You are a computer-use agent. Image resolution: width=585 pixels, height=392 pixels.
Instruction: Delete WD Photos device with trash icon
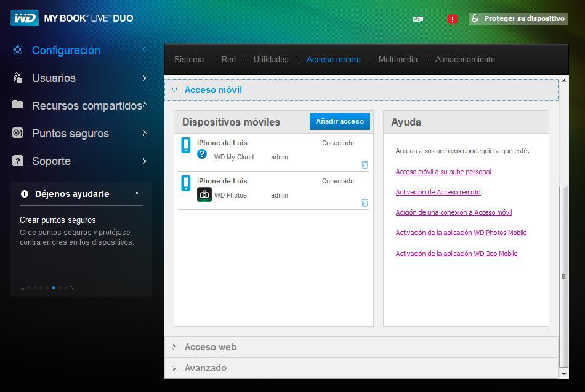click(365, 202)
